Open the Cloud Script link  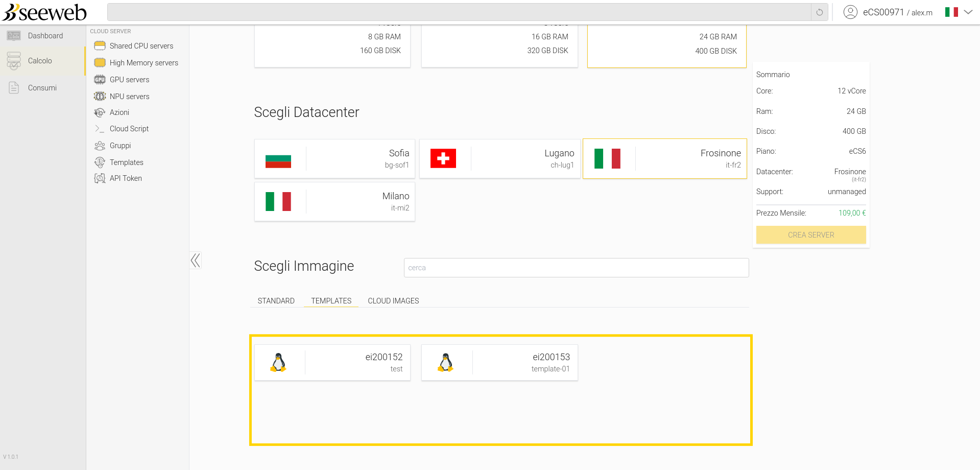129,129
